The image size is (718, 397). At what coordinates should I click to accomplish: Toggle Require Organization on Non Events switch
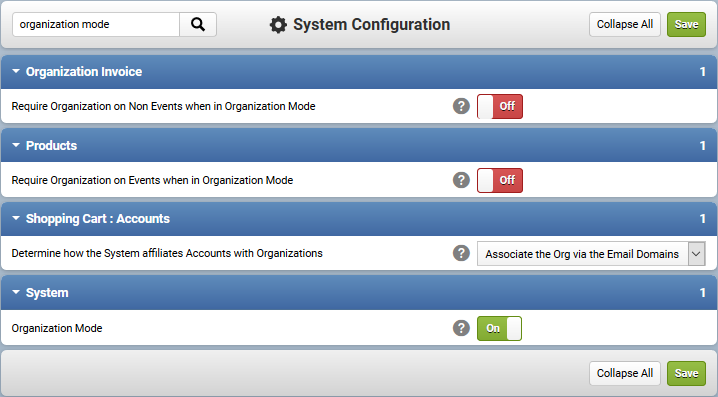500,106
